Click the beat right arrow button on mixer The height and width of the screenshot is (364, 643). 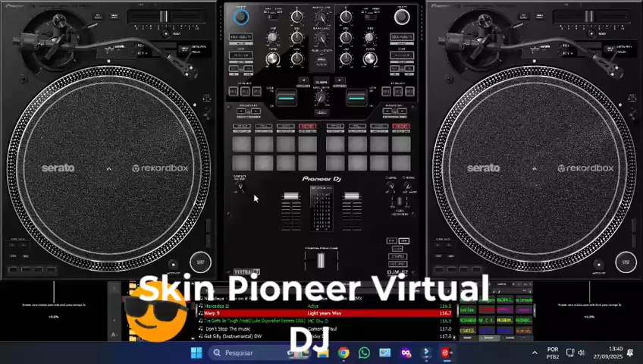click(x=340, y=80)
